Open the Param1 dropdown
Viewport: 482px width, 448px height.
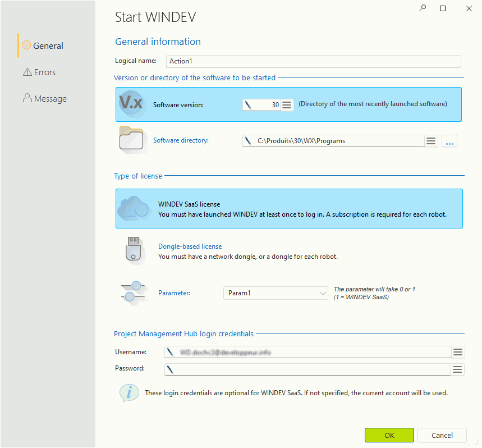tap(276, 293)
